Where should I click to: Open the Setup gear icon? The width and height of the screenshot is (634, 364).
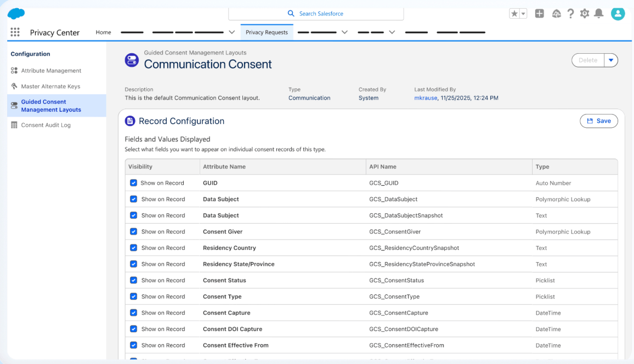pyautogui.click(x=584, y=14)
